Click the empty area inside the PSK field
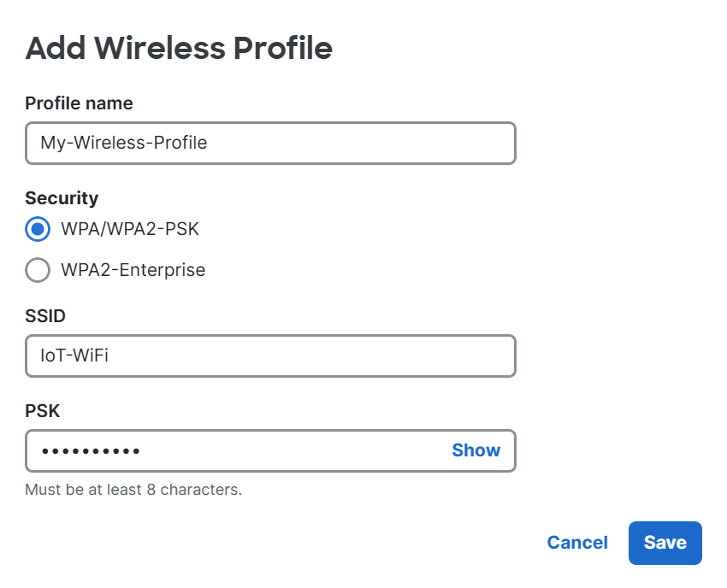 293,450
